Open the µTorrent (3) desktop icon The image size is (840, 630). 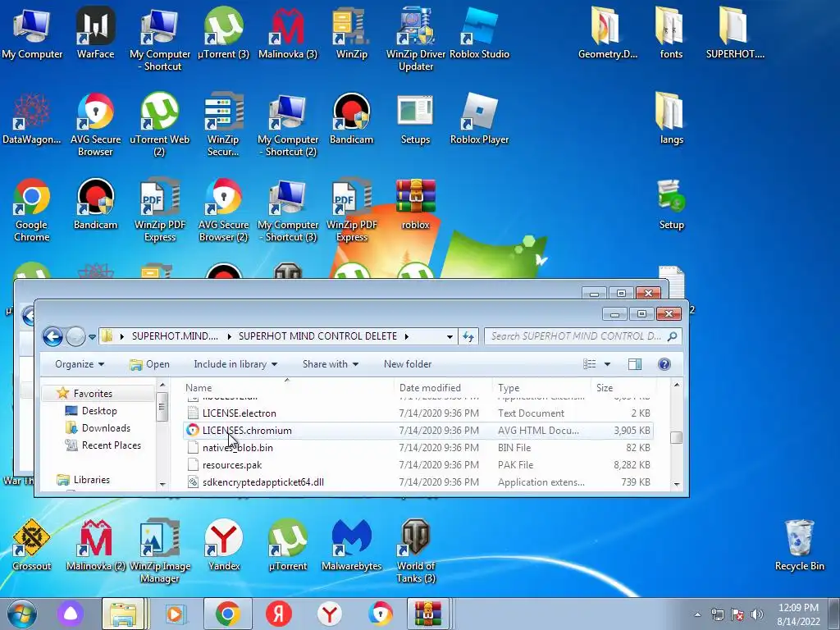pyautogui.click(x=223, y=32)
